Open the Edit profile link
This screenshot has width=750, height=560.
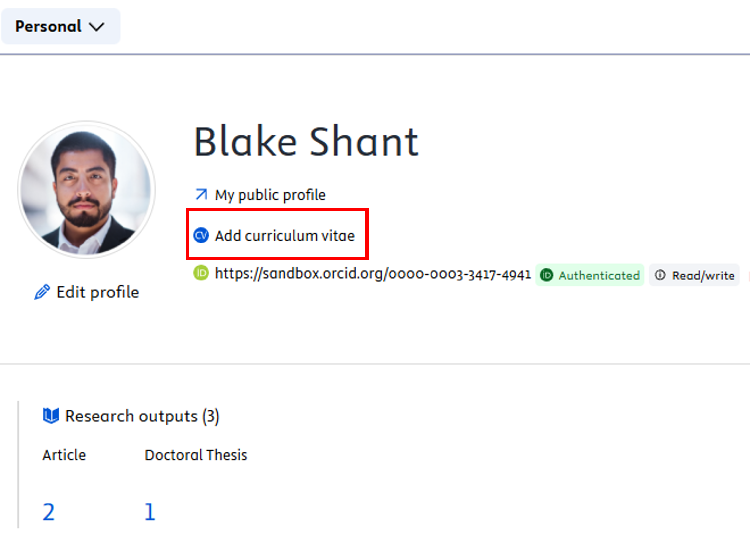97,292
